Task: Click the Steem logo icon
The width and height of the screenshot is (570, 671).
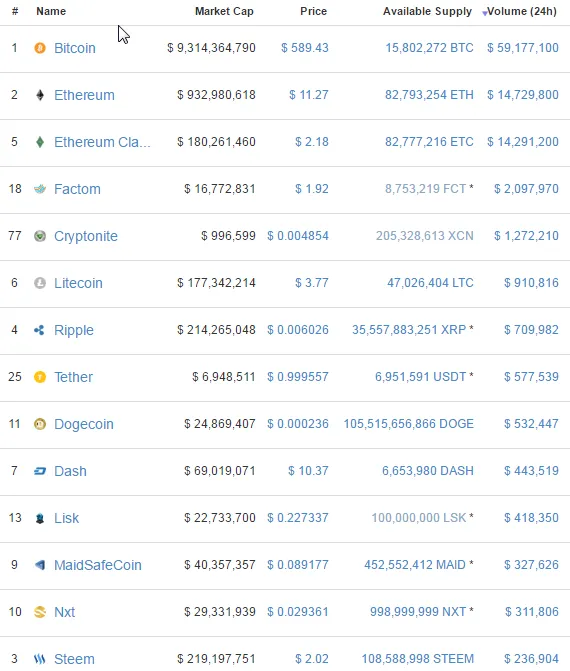Action: click(x=39, y=659)
